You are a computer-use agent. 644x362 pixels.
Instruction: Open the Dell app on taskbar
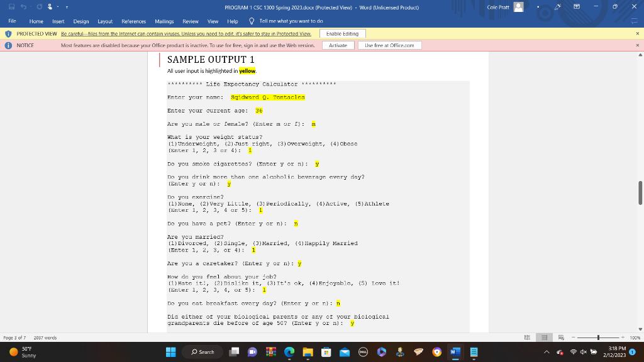point(363,352)
